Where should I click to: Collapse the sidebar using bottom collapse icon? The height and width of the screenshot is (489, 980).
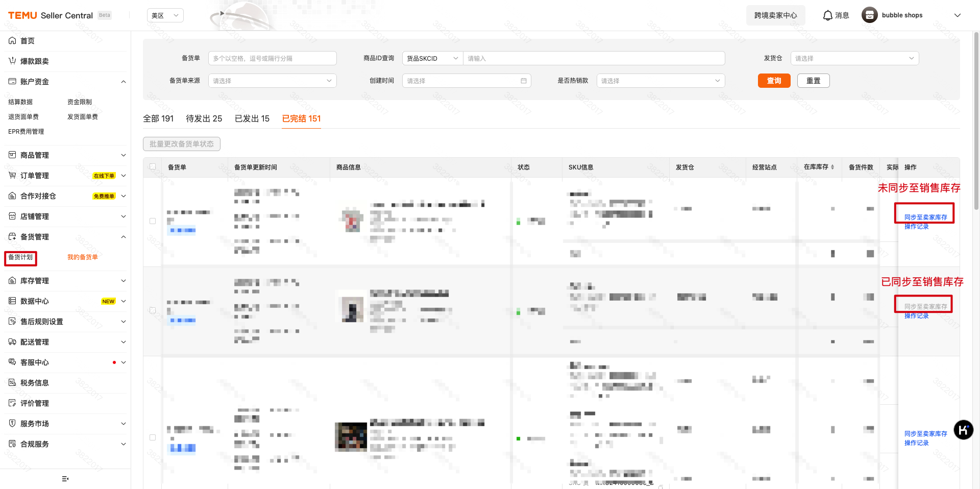pos(64,479)
